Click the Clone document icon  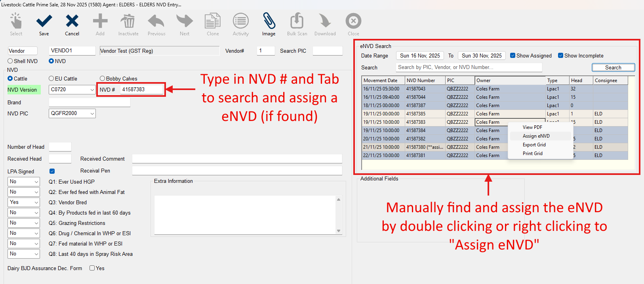tap(213, 21)
